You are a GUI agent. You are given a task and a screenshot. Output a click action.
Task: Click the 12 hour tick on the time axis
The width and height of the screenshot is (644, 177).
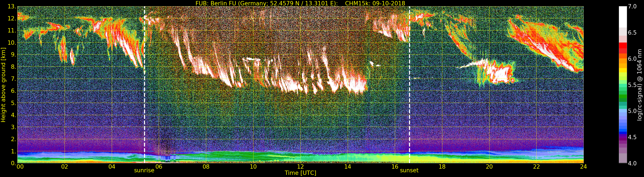[x=300, y=167]
